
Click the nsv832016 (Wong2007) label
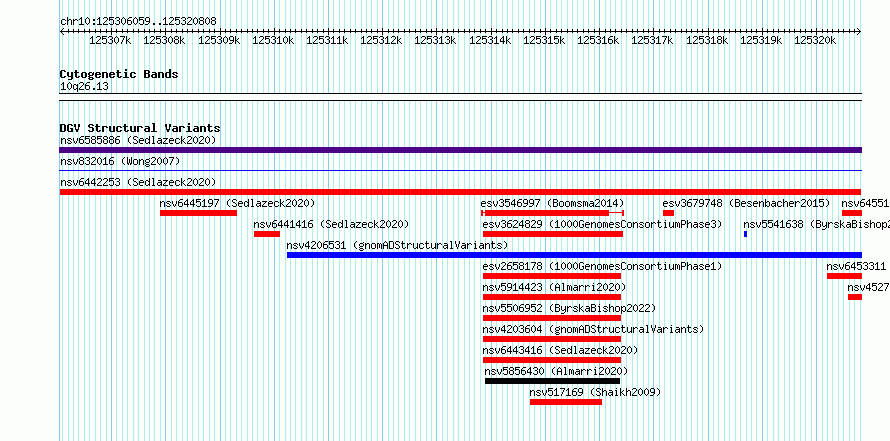point(120,162)
